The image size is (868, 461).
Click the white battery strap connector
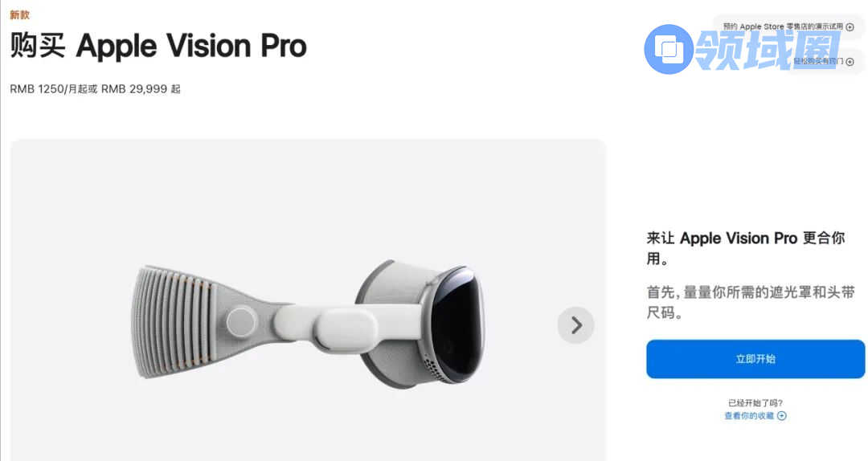pyautogui.click(x=343, y=328)
